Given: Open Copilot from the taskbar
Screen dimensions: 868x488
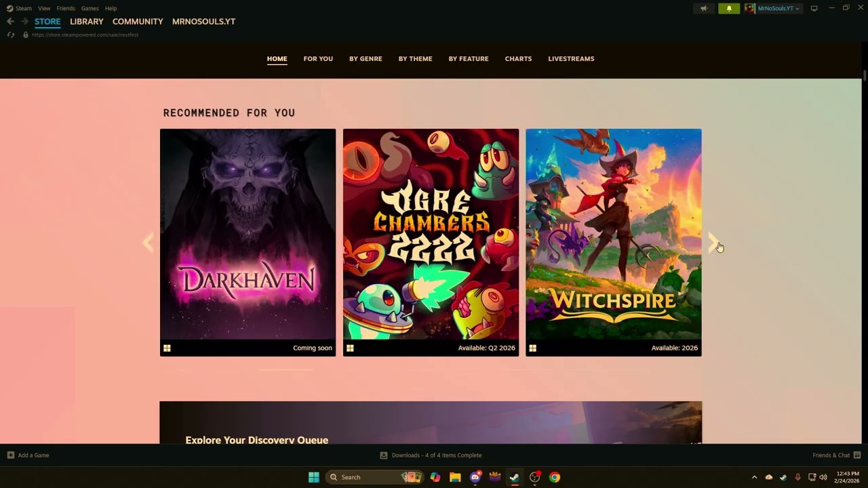Looking at the screenshot, I should 435,477.
